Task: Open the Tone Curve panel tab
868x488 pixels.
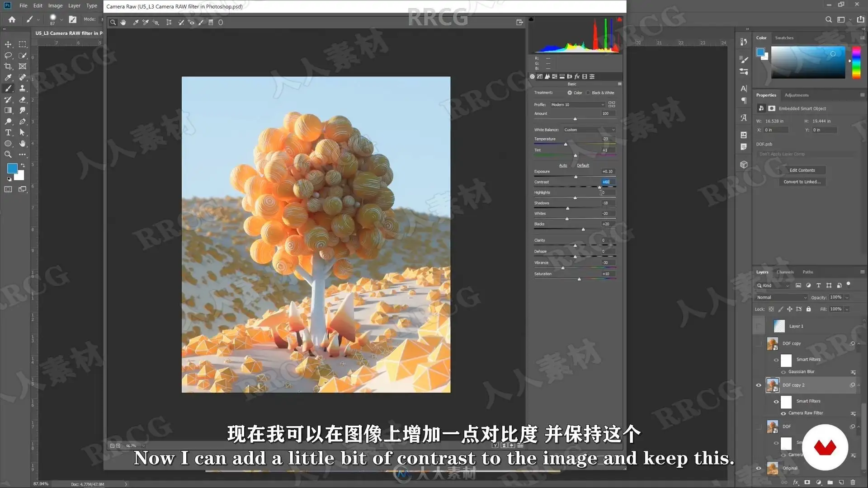Action: [x=540, y=76]
